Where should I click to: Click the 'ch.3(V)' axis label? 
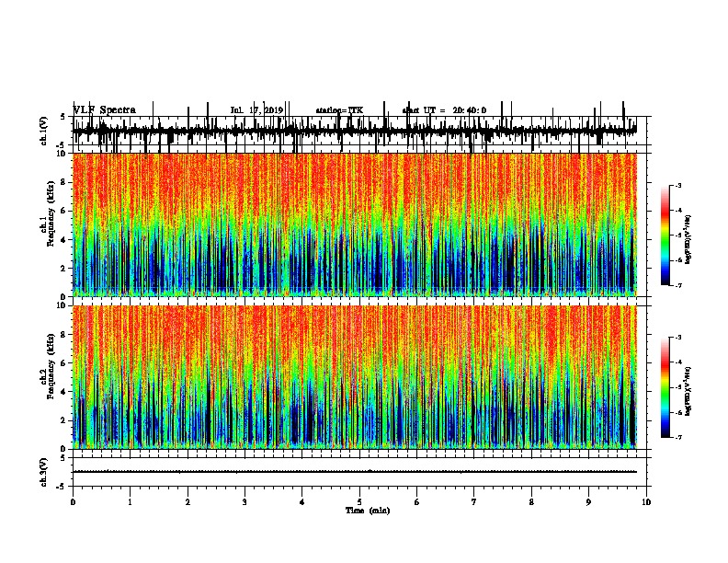click(x=43, y=472)
